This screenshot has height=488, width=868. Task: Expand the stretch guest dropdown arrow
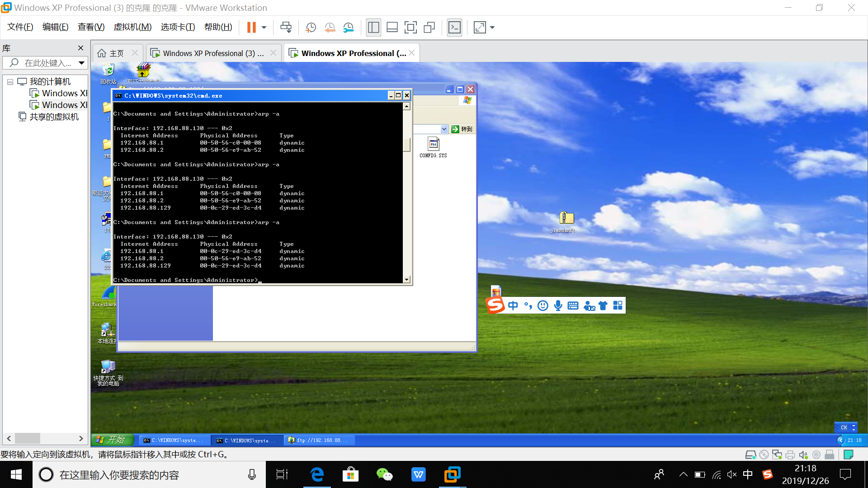click(492, 28)
